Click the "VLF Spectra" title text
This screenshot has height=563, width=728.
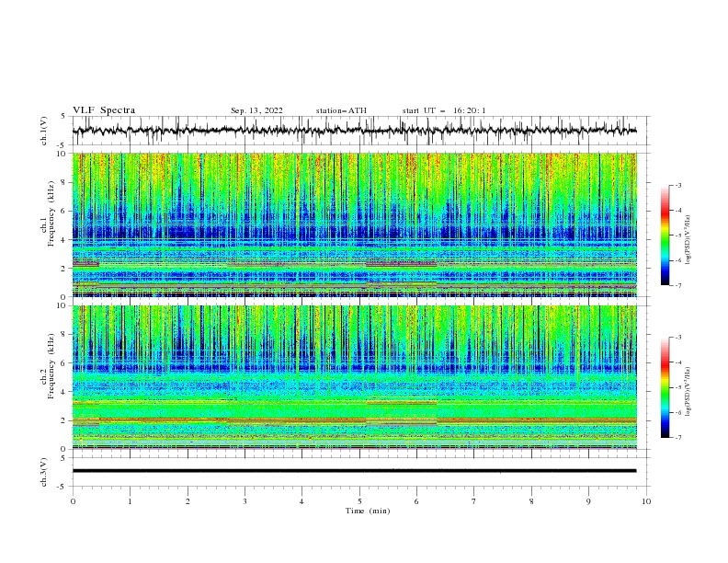(x=104, y=110)
